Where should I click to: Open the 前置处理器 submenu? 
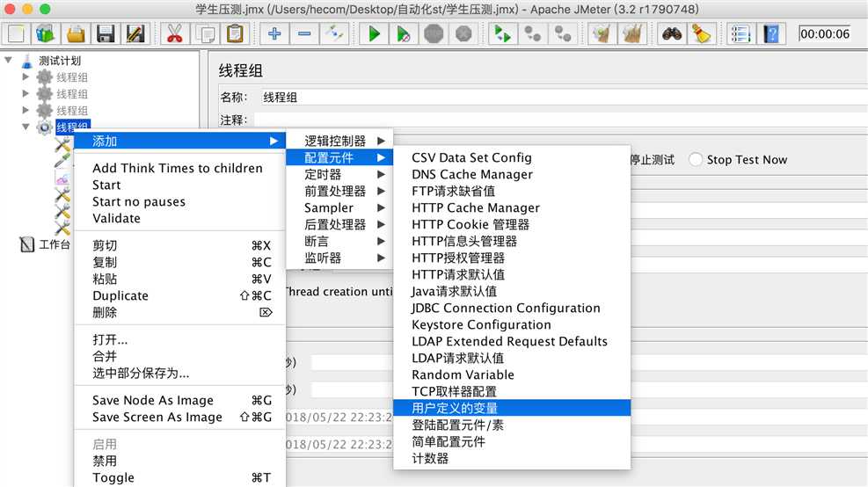point(339,191)
